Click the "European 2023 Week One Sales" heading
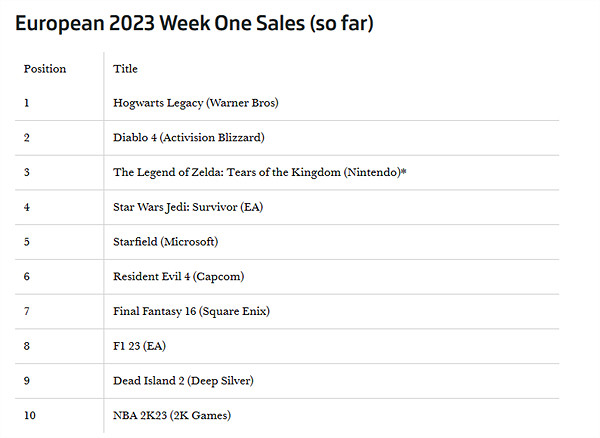This screenshot has width=600, height=438. pyautogui.click(x=194, y=22)
